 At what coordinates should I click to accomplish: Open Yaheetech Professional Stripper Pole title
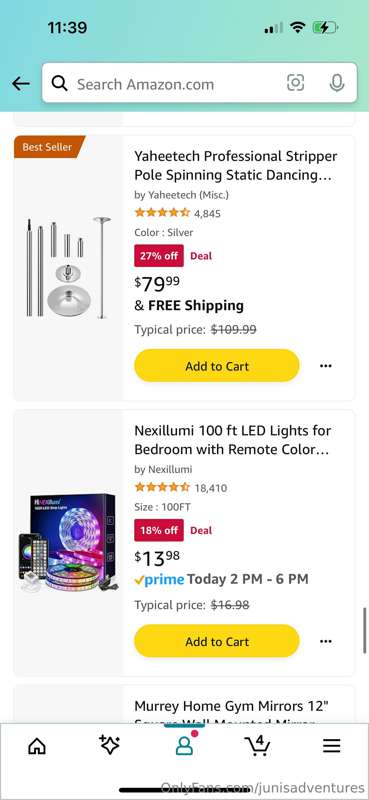(236, 165)
